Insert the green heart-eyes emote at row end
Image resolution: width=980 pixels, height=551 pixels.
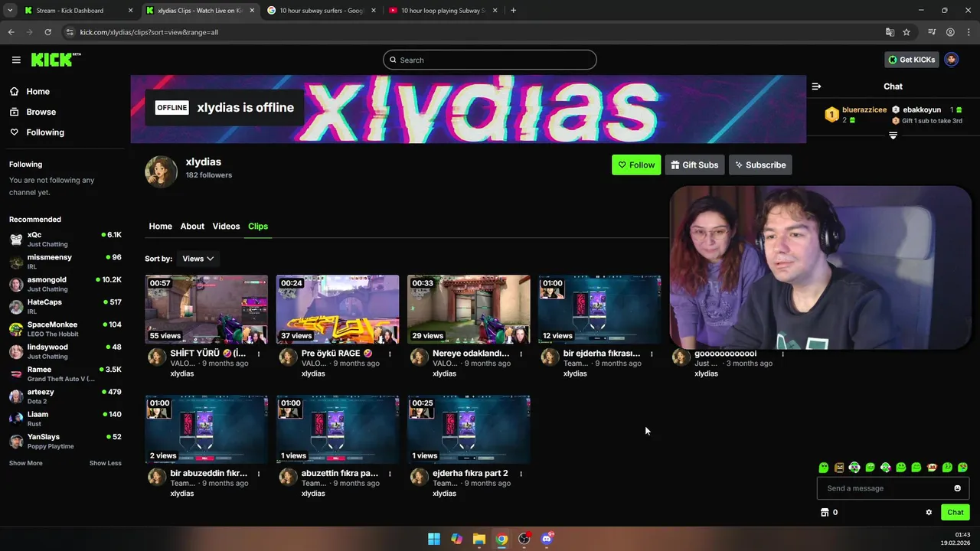[962, 468]
